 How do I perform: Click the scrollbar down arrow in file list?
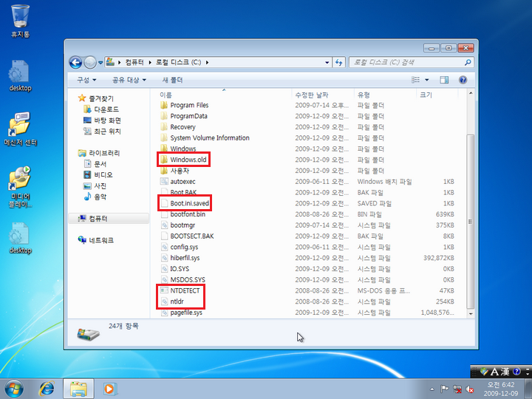pos(471,314)
